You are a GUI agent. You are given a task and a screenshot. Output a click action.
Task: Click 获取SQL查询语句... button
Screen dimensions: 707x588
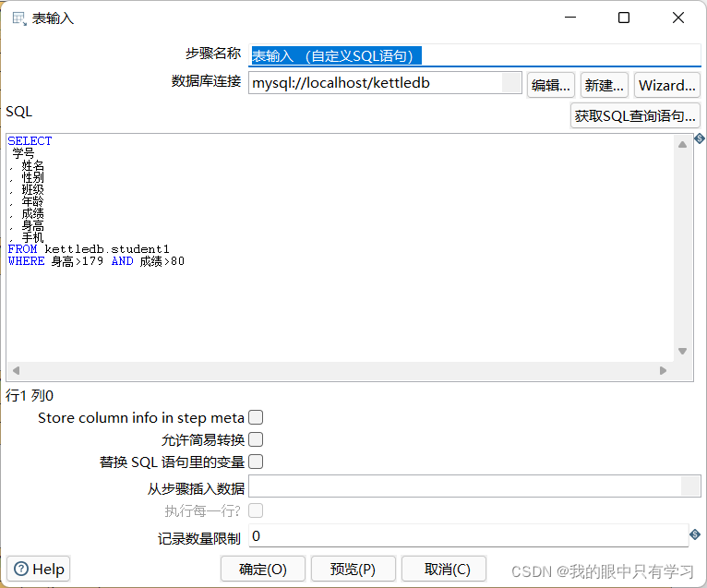click(x=635, y=116)
